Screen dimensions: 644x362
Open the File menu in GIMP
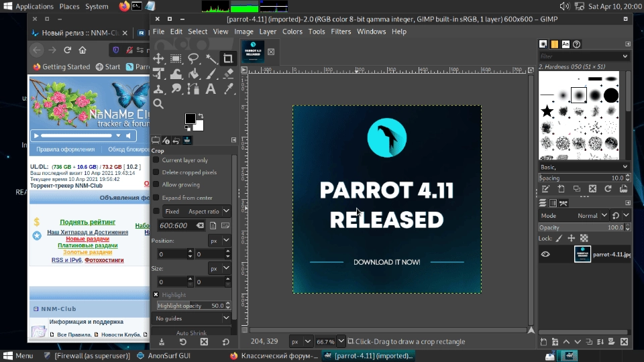158,32
